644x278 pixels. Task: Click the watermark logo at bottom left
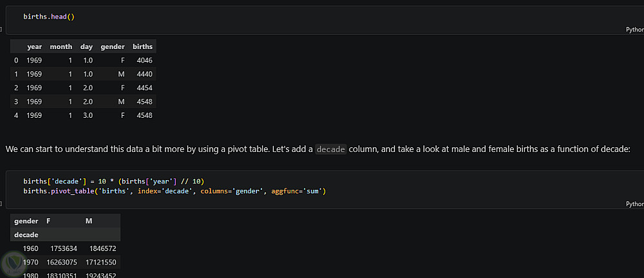[x=13, y=263]
